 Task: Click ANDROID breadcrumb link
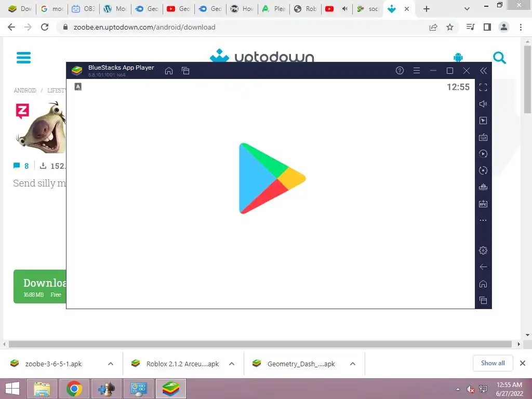point(25,90)
